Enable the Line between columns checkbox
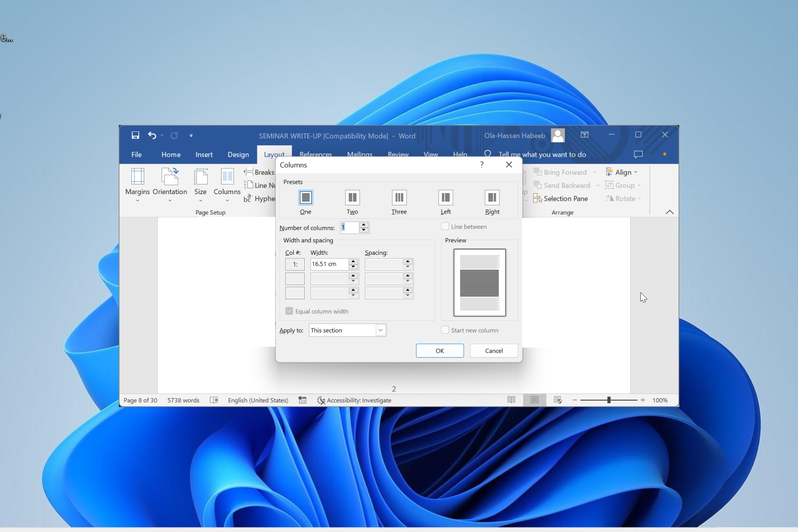Screen dimensions: 798x532 [444, 226]
